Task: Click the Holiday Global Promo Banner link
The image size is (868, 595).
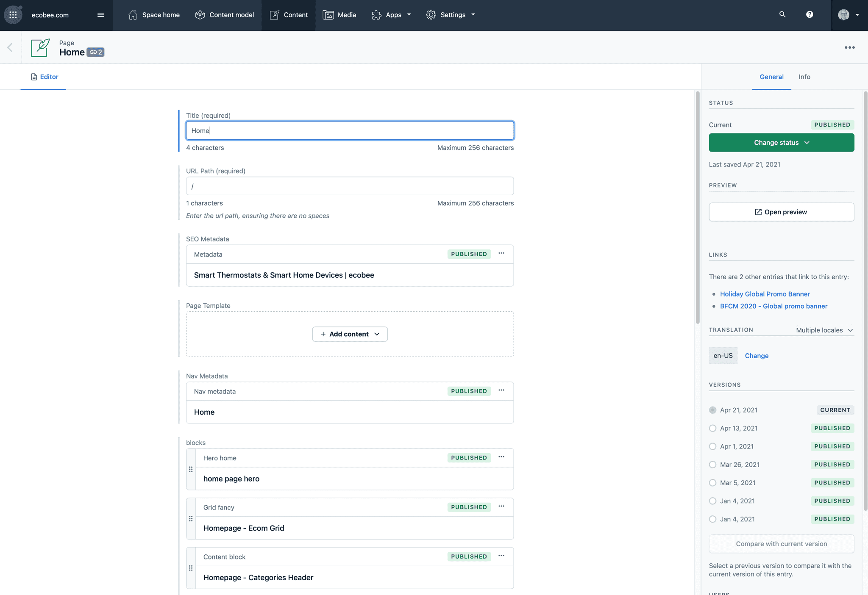Action: point(765,294)
